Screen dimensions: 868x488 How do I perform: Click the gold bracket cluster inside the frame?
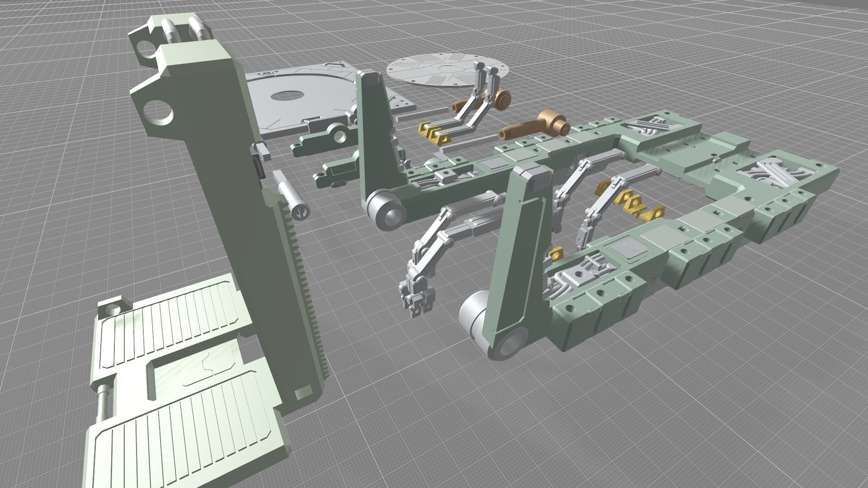point(633,202)
